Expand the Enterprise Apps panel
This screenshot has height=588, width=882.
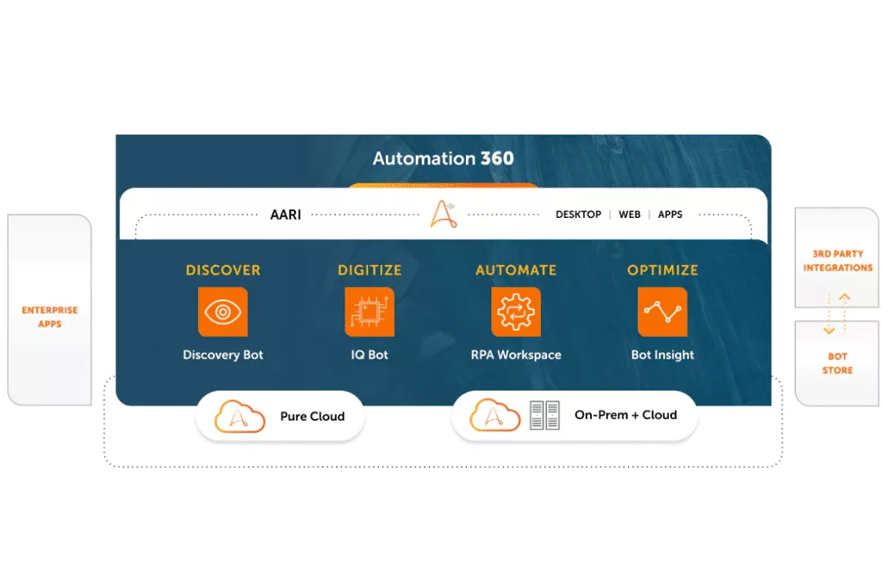point(48,316)
